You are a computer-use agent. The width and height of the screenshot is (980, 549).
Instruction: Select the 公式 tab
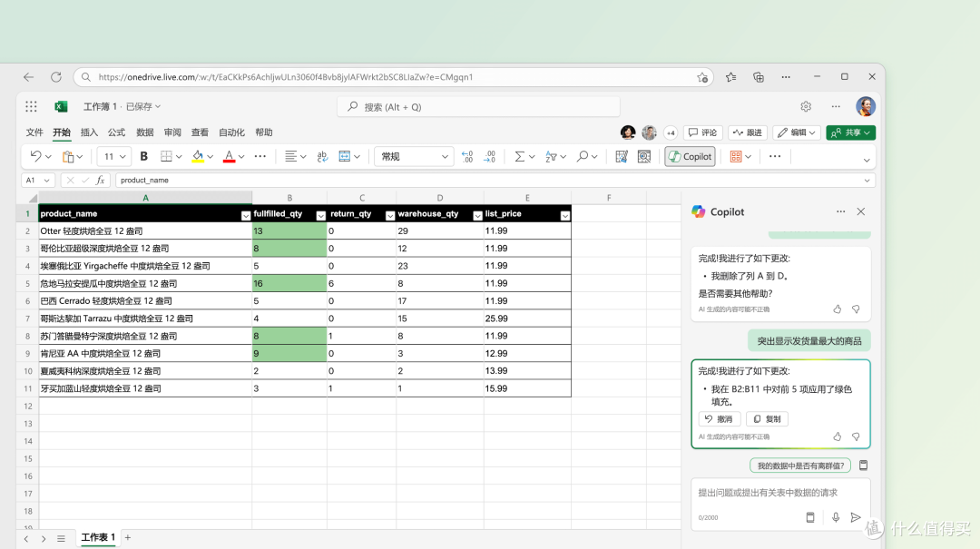[x=116, y=132]
